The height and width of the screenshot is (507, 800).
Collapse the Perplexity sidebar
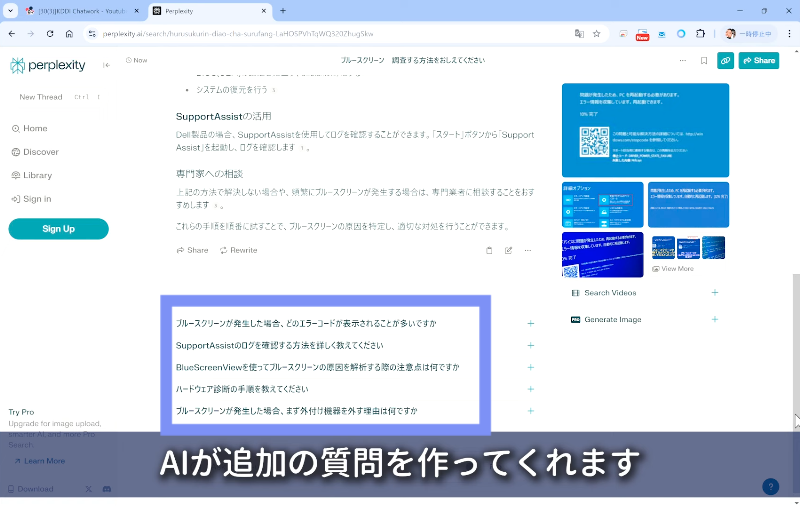(106, 65)
